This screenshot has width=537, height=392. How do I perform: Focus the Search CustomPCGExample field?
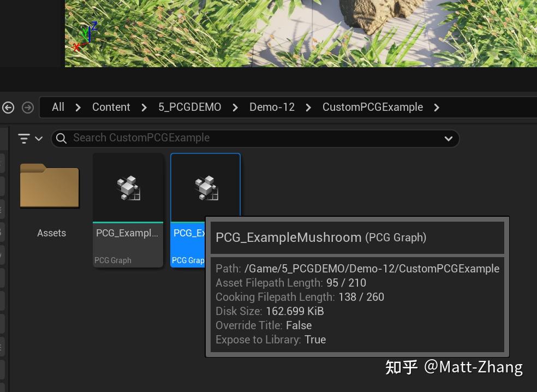tap(255, 139)
